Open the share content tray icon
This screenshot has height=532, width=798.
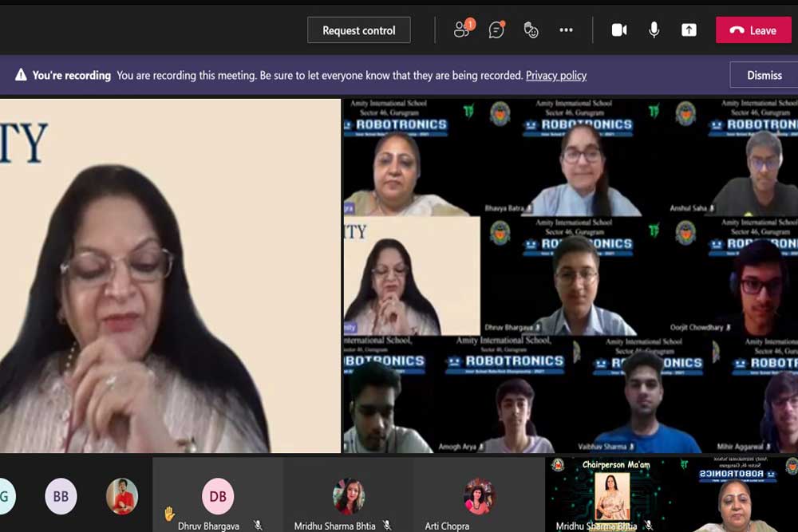(x=689, y=30)
